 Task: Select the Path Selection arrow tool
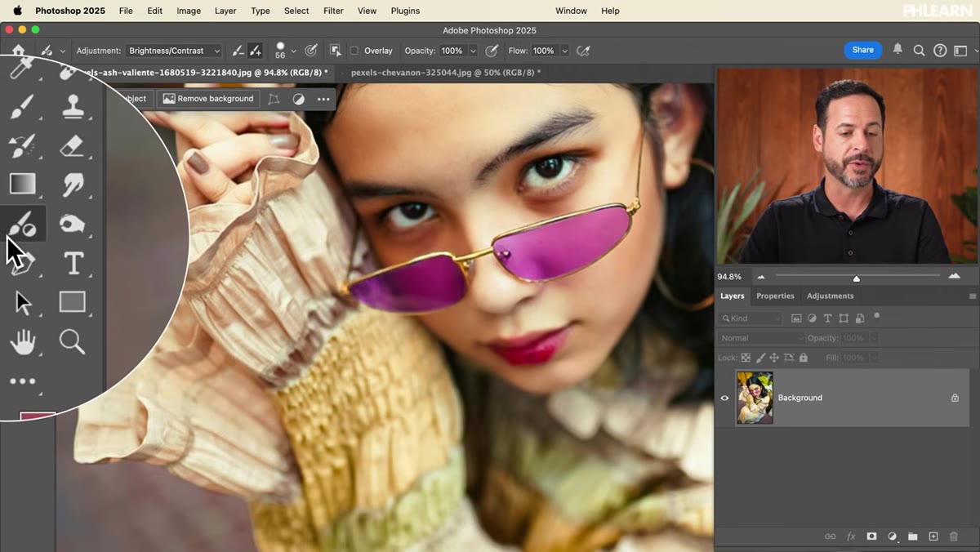point(23,303)
